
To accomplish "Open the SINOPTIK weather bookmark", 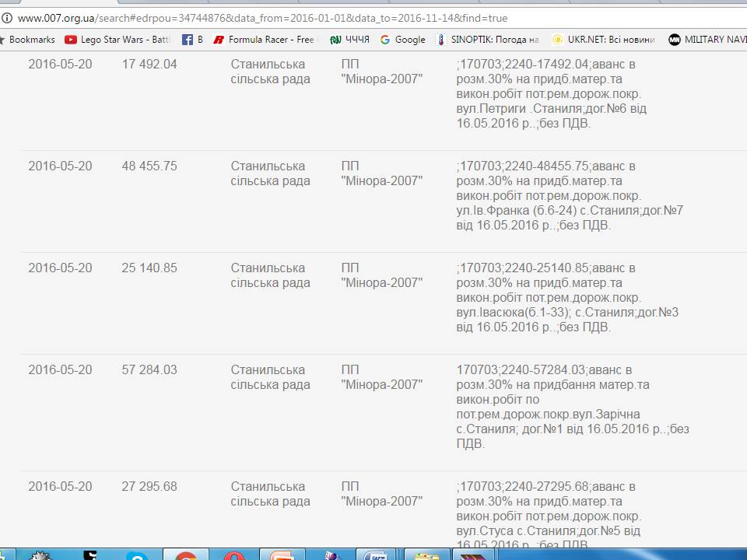I will [487, 40].
